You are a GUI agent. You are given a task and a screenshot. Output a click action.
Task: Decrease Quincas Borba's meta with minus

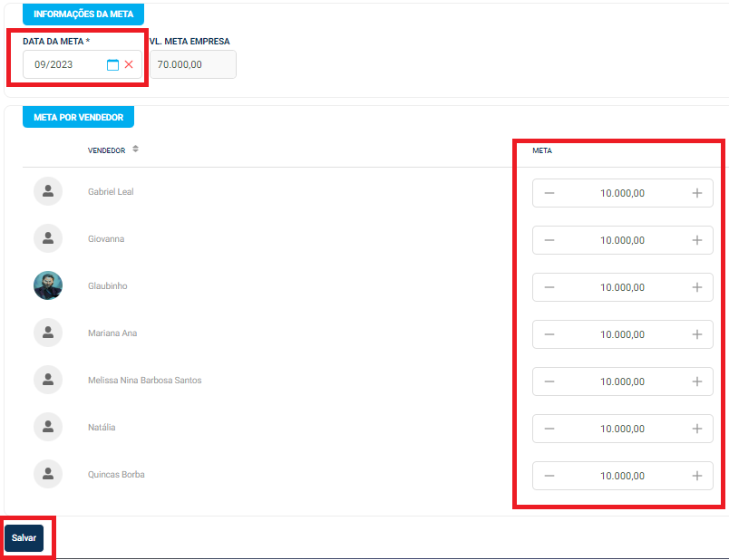[x=549, y=476]
